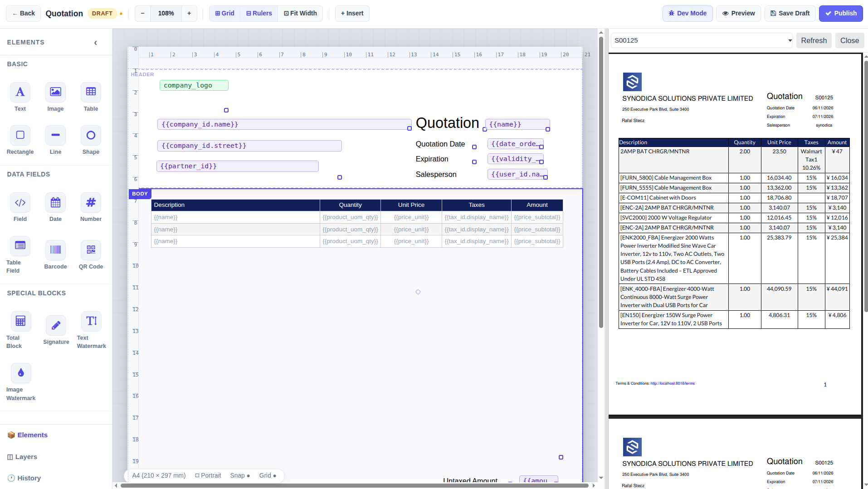The image size is (868, 489).
Task: Select the Total Block icon
Action: pos(20,321)
